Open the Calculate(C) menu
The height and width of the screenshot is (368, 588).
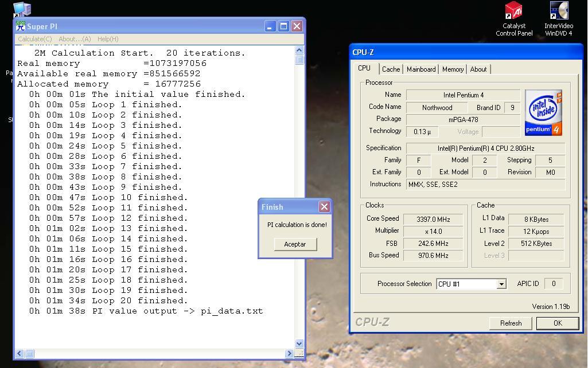(35, 39)
